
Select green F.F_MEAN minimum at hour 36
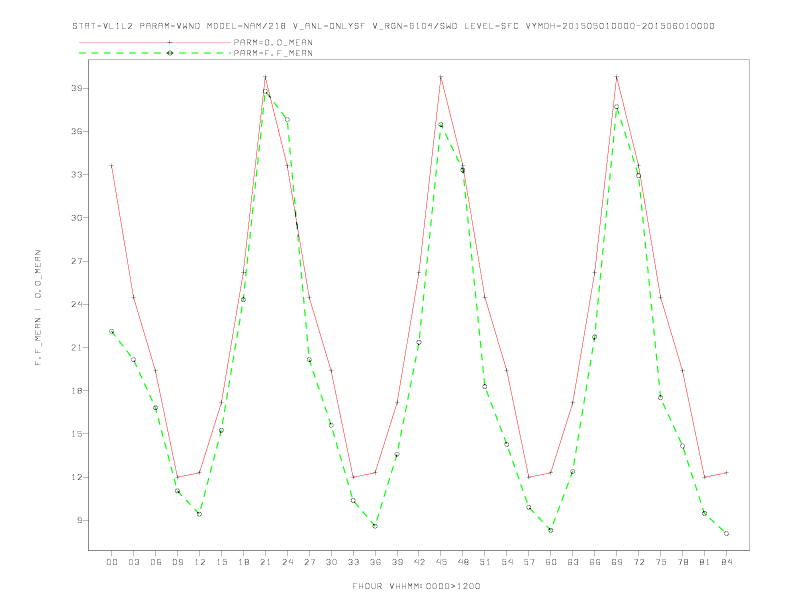[x=375, y=526]
